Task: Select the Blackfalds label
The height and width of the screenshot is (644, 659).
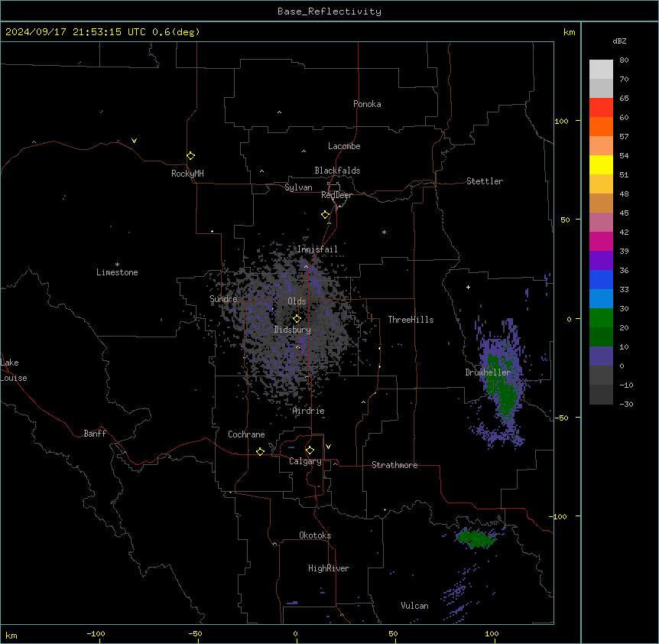Action: 337,171
